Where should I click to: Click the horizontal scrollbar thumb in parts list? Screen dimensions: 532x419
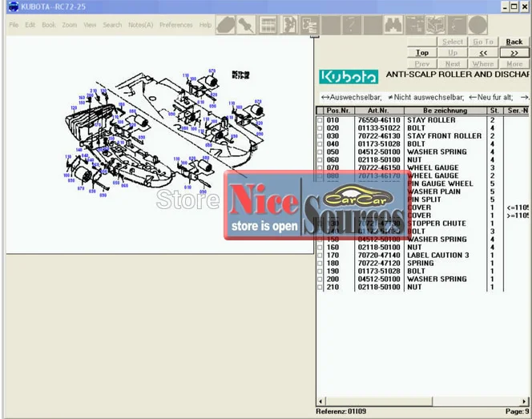click(x=379, y=401)
